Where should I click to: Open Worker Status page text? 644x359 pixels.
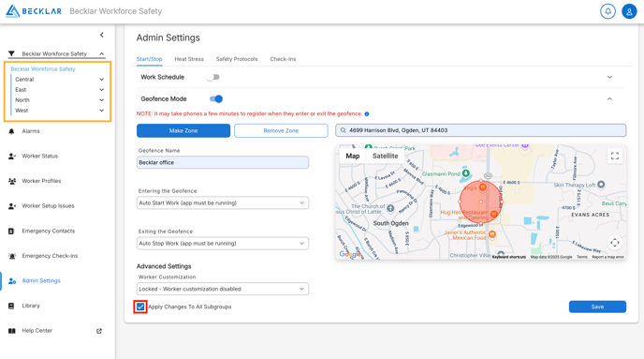40,157
